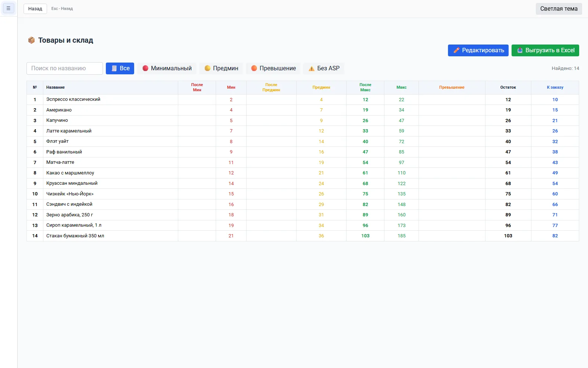Click the Excel export icon
Image resolution: width=588 pixels, height=368 pixels.
pos(520,50)
